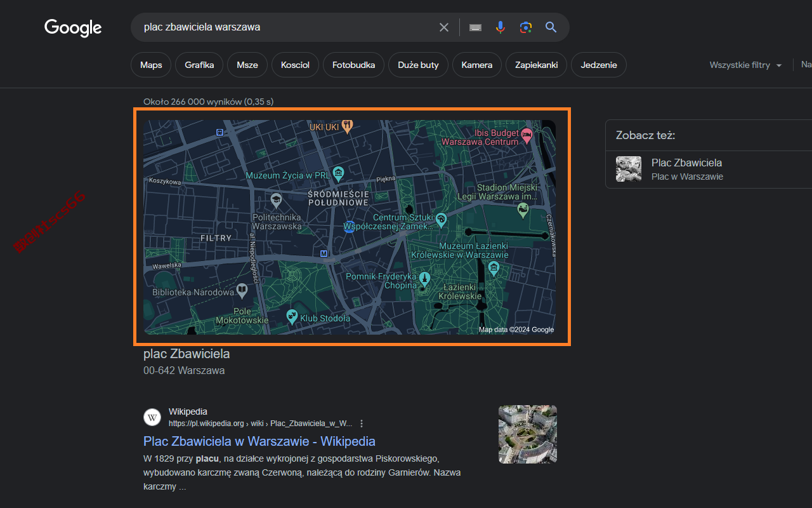Click the FILTRY district label on map
812x508 pixels.
click(216, 238)
